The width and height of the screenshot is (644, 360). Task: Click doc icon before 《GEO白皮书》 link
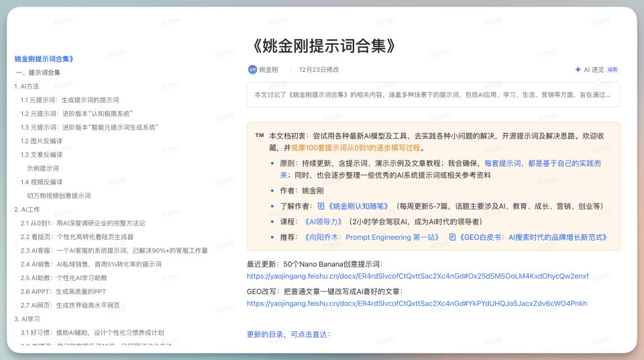coord(452,237)
